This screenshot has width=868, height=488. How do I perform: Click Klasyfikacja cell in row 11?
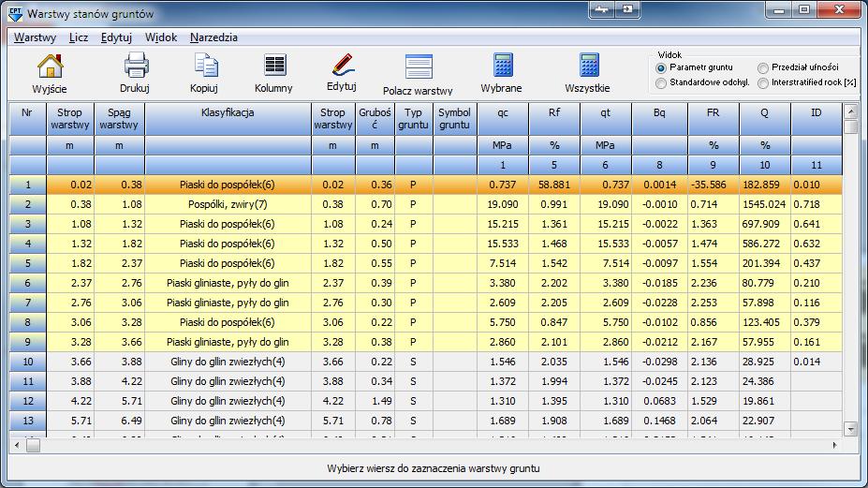[x=228, y=381]
